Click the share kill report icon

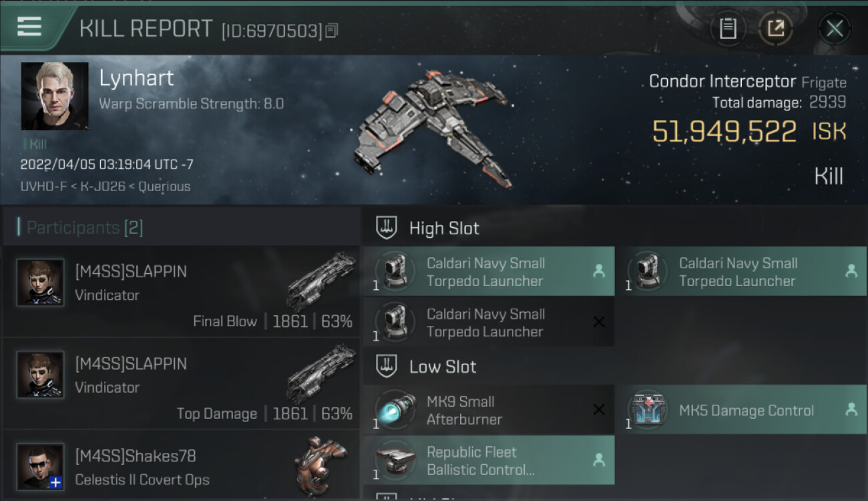[775, 28]
